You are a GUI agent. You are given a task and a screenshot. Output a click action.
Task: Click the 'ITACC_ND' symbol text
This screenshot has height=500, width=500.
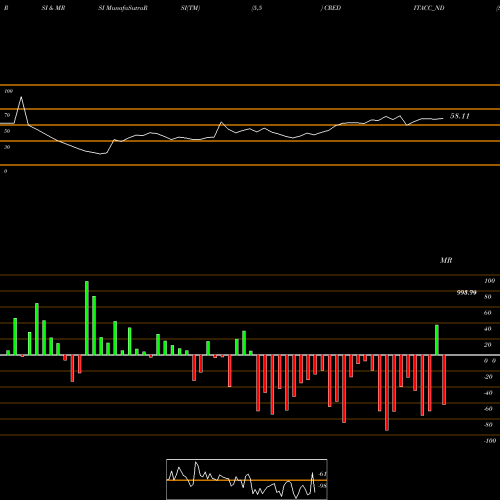429,8
